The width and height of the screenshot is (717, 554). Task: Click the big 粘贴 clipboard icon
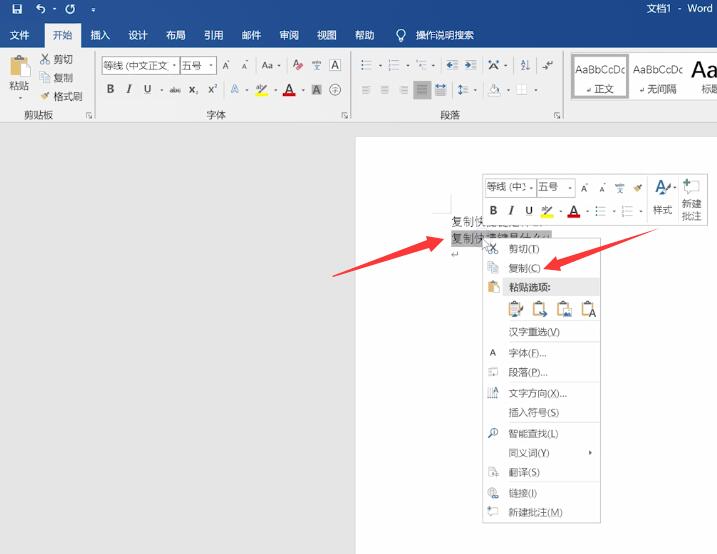[19, 66]
